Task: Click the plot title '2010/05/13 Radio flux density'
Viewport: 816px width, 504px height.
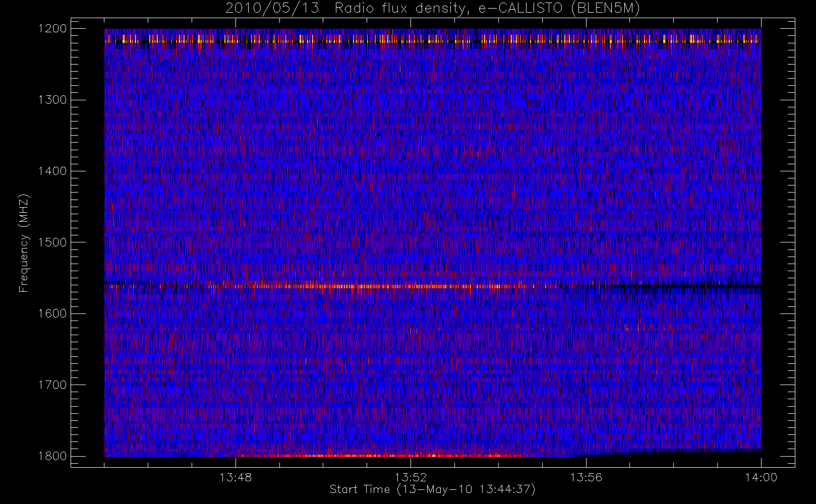Action: (432, 9)
